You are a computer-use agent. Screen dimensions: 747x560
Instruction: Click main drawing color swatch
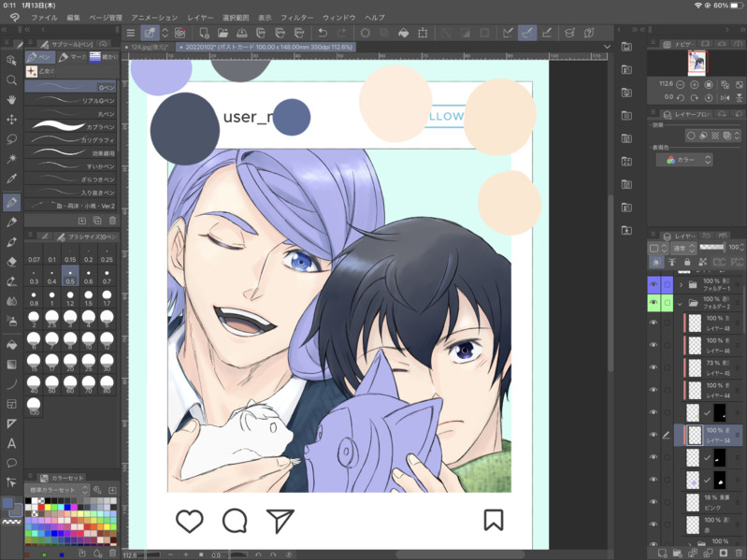[7, 504]
